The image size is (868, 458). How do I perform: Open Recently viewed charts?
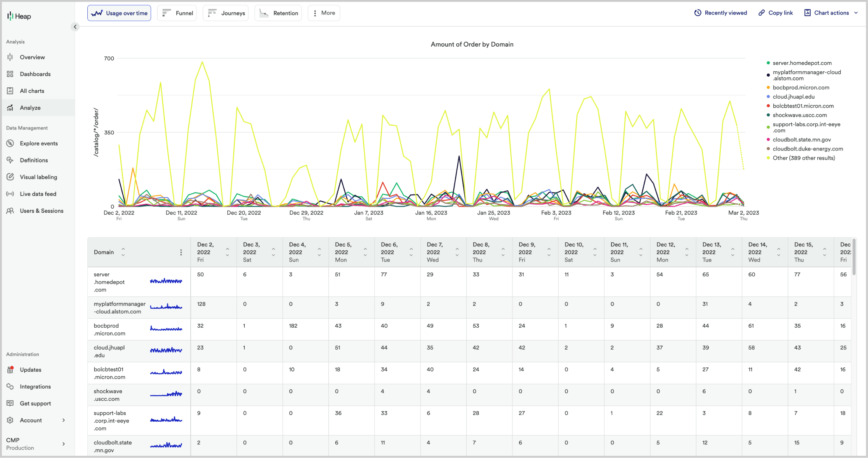point(720,12)
